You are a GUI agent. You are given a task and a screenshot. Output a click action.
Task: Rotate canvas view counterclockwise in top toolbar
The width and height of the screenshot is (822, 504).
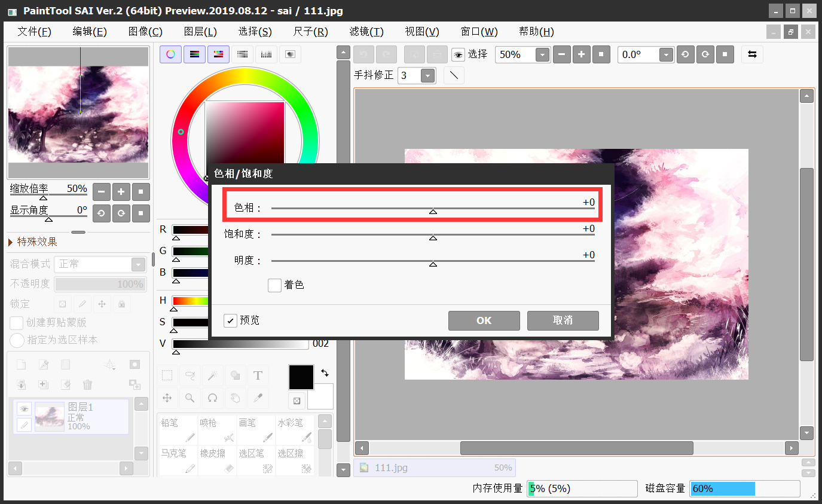click(x=685, y=54)
